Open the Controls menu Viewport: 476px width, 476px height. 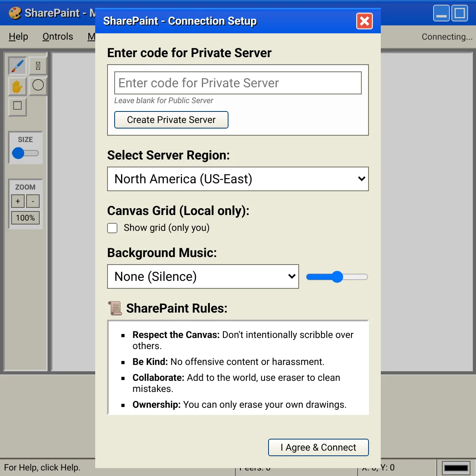58,36
